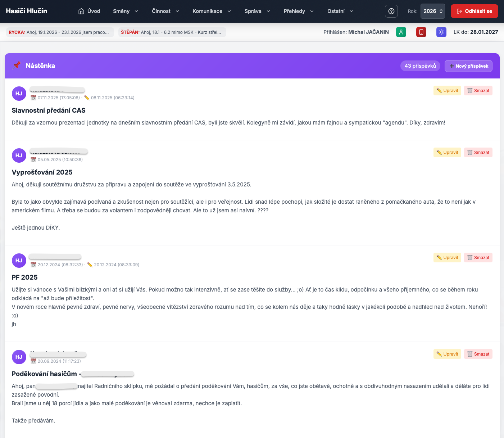
Task: Expand the Činnost navigation menu
Action: (x=165, y=11)
